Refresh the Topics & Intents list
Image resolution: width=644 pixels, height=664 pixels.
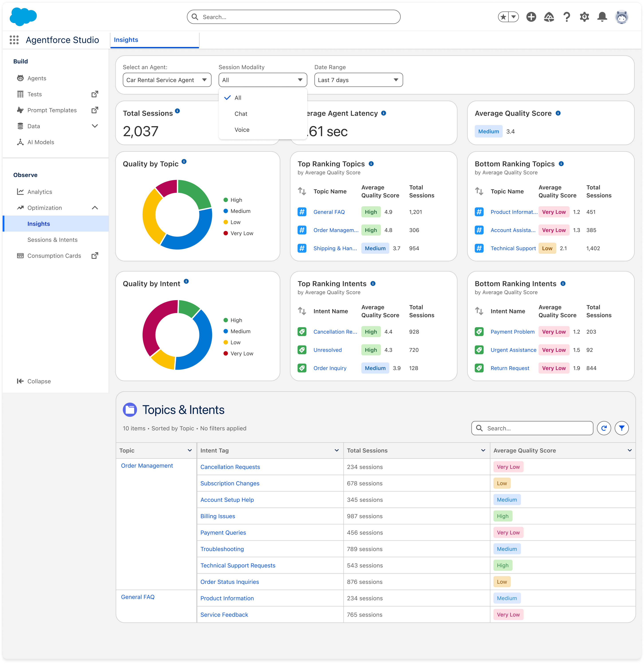click(604, 428)
